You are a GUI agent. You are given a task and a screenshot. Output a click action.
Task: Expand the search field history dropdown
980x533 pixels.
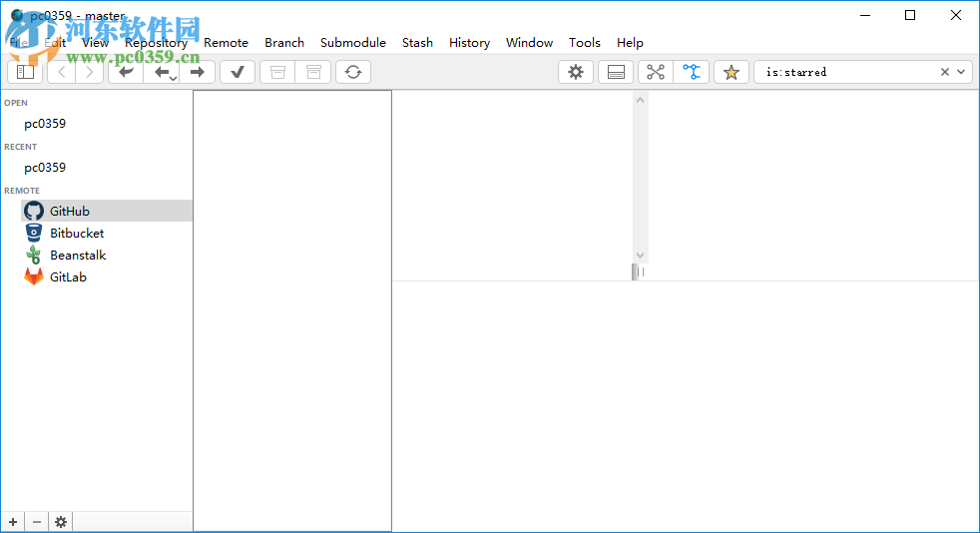pyautogui.click(x=962, y=72)
